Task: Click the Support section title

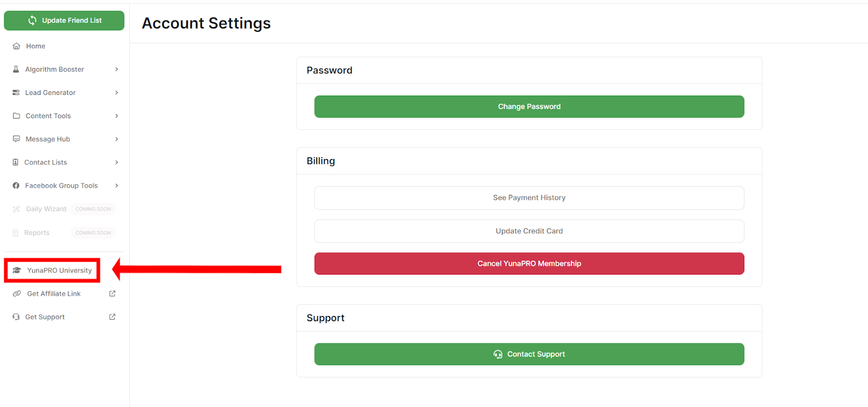Action: [x=325, y=318]
